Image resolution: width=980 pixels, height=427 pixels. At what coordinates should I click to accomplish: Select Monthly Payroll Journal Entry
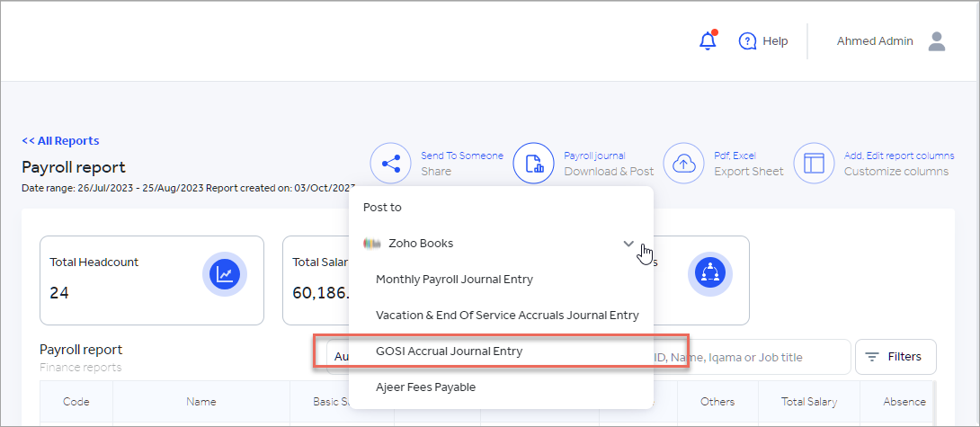coord(454,280)
